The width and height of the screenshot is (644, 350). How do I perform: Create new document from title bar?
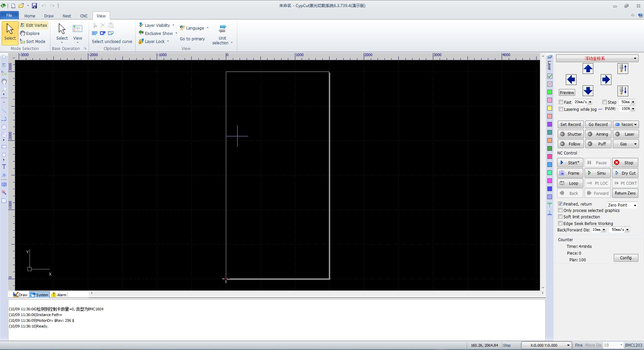click(13, 6)
